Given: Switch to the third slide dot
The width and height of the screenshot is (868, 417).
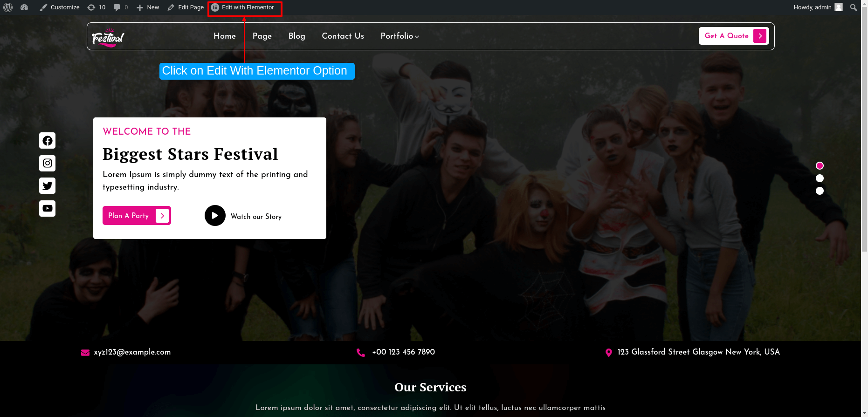Looking at the screenshot, I should click(820, 191).
